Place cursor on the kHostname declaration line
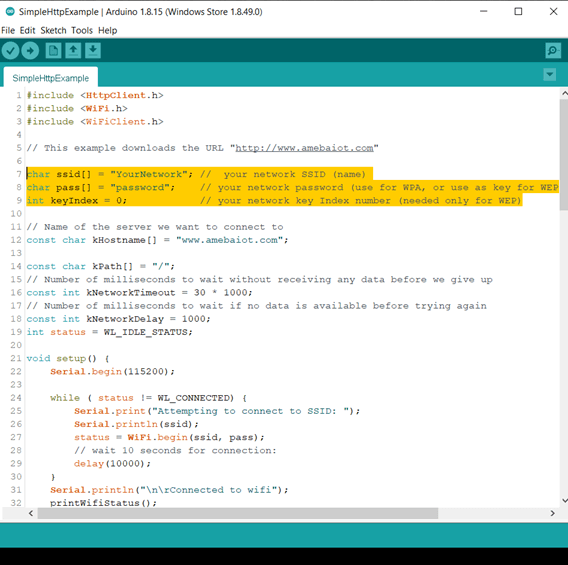 click(157, 240)
